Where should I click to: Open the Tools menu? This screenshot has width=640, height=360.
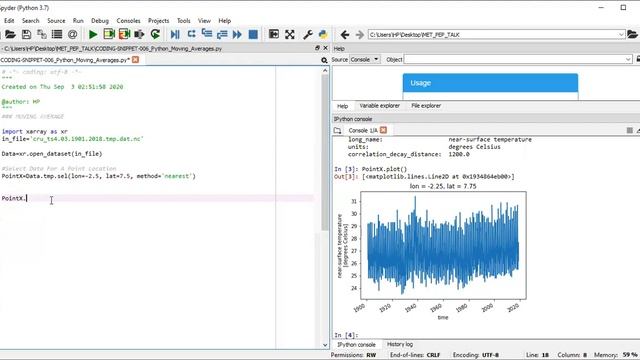pyautogui.click(x=184, y=20)
